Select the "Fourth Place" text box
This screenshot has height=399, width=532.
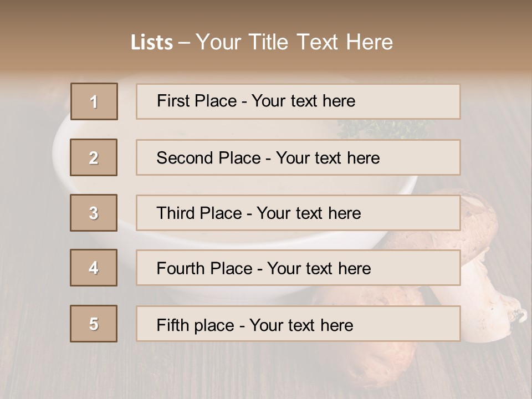click(x=298, y=268)
